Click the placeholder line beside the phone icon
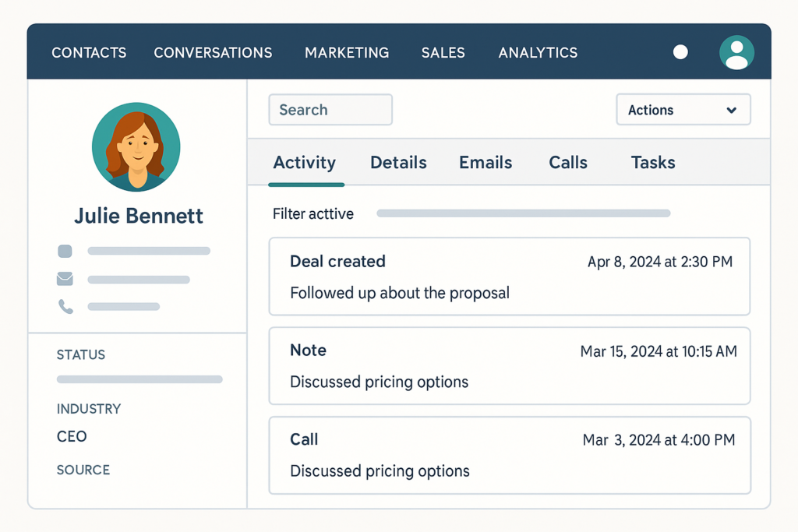 click(124, 307)
